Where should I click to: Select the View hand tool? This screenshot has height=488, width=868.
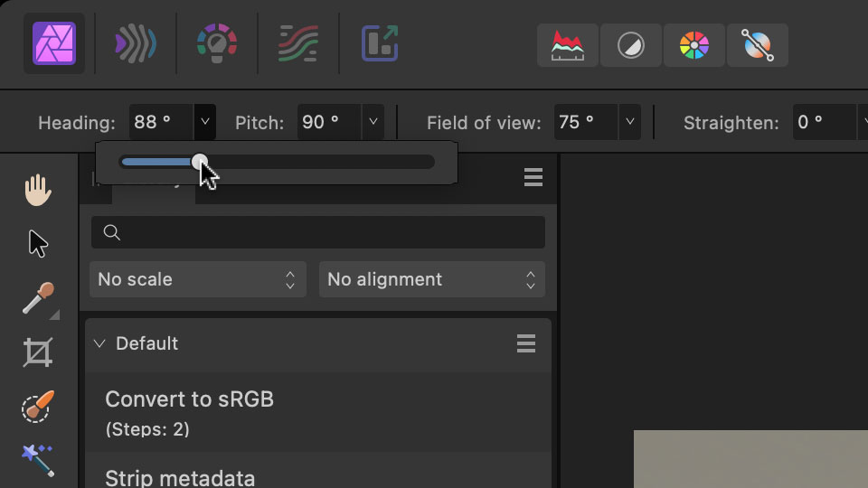click(x=38, y=191)
